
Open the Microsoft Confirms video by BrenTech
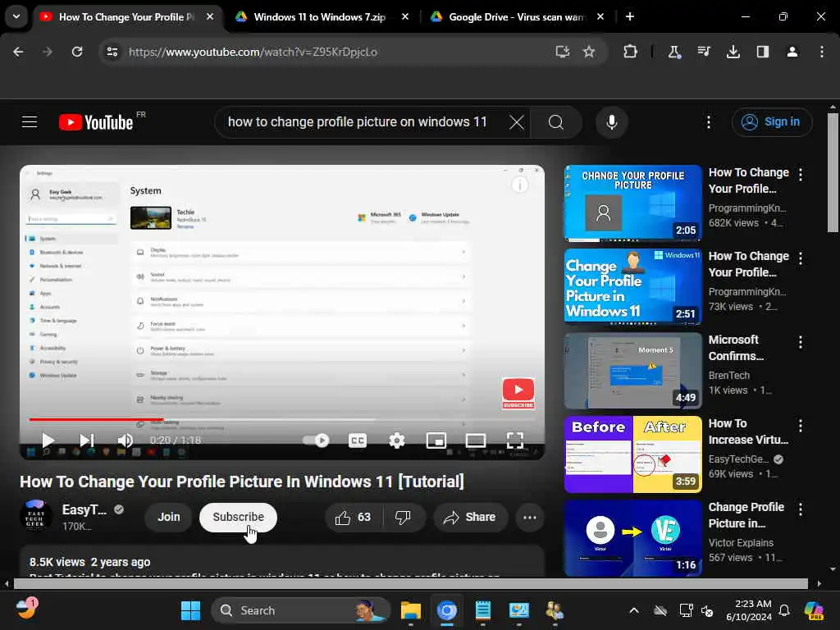(632, 370)
